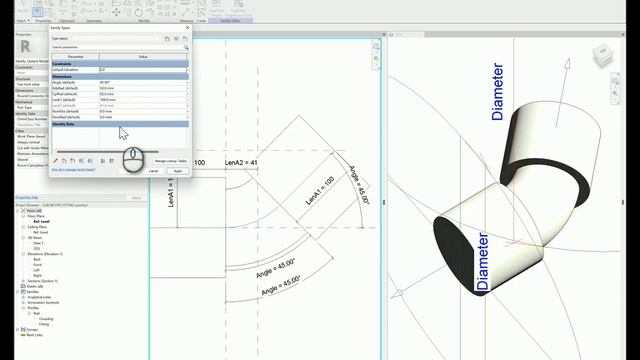Expand the Groups node in Project Browser
This screenshot has width=640, height=360.
18,329
